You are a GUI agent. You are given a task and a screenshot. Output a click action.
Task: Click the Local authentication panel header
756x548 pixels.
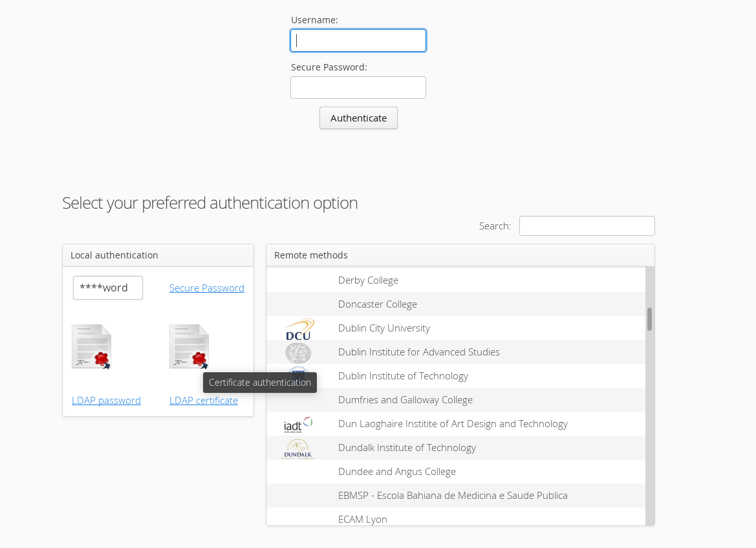point(158,255)
